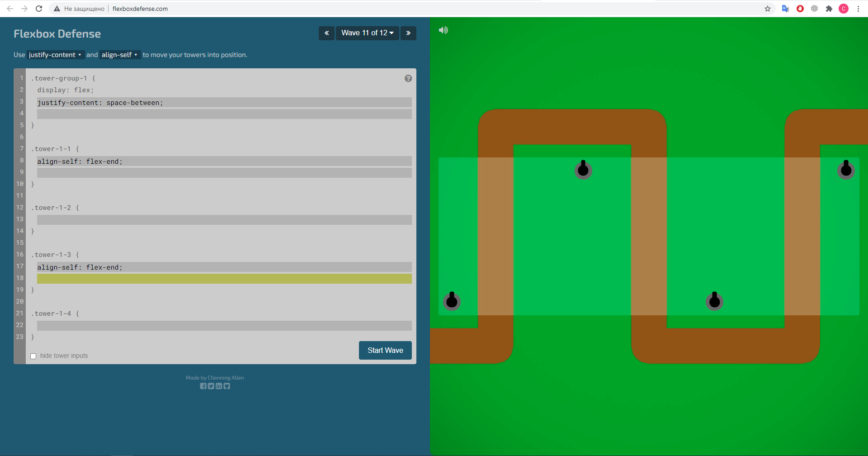Viewport: 868px width, 456px height.
Task: Bookmark this page with the star icon
Action: (x=768, y=9)
